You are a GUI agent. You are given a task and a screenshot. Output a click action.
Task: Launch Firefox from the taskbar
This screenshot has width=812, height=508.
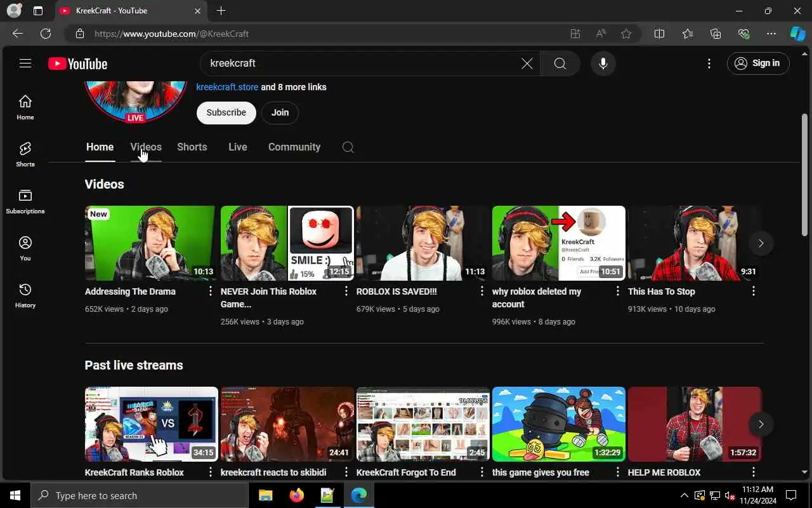click(296, 496)
